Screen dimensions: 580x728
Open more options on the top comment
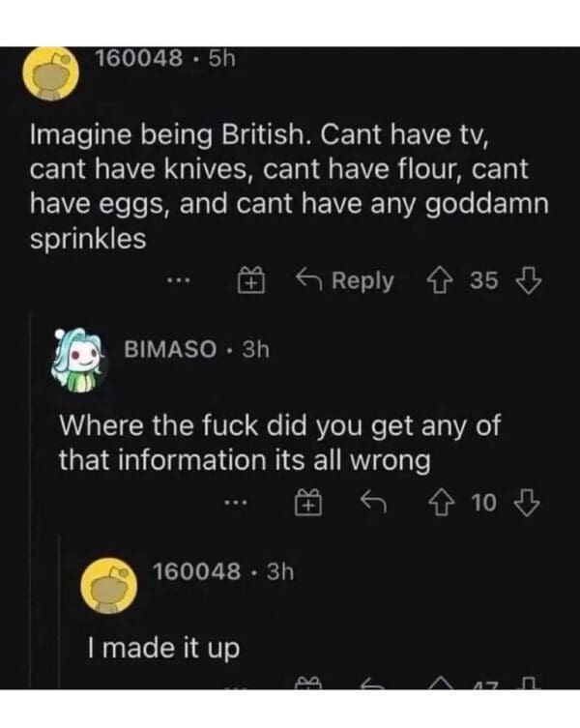177,281
